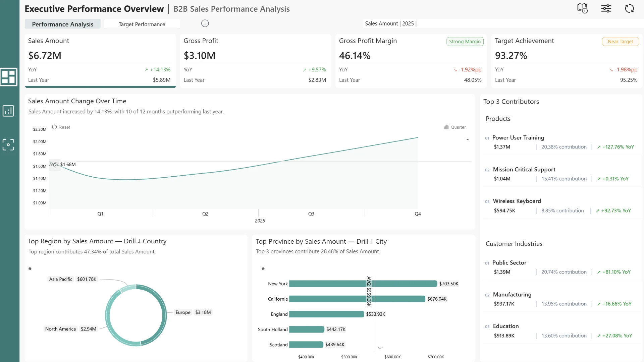Click the Wireless Keyboard product name
644x362 pixels.
(517, 201)
